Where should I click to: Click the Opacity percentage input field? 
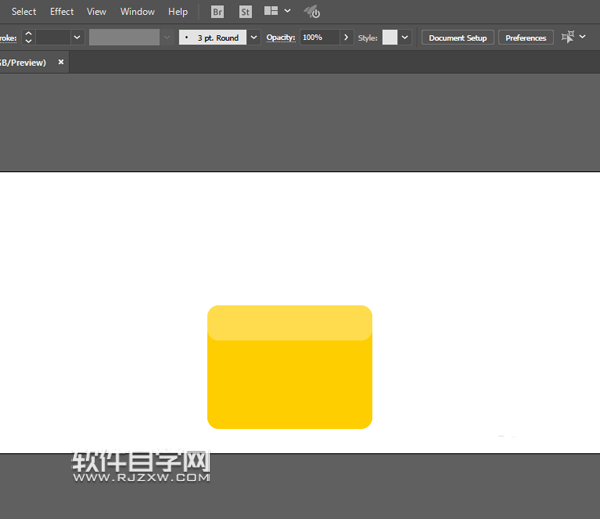[x=318, y=37]
